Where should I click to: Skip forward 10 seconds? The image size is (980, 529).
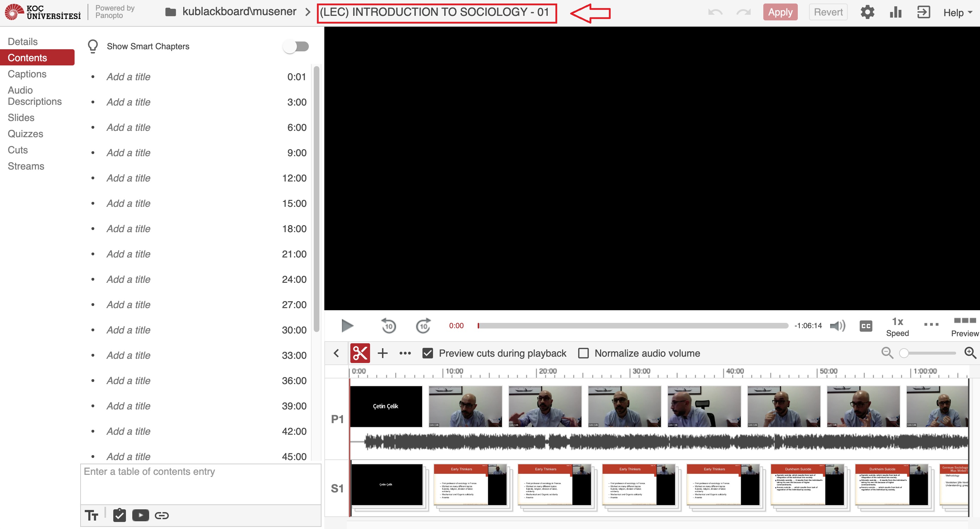423,326
